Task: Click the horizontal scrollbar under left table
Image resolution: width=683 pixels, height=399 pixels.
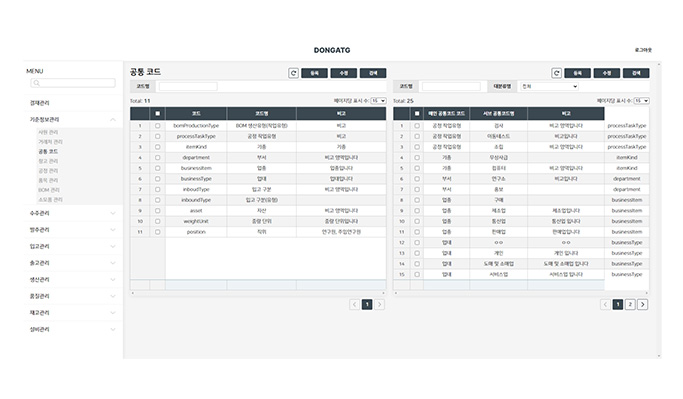Action: [258, 293]
